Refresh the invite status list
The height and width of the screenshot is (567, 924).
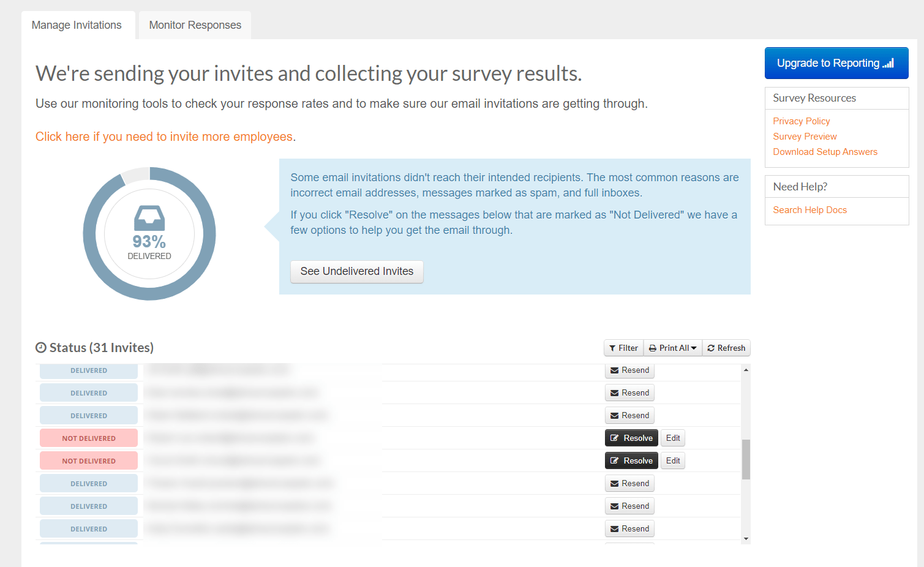coord(726,348)
